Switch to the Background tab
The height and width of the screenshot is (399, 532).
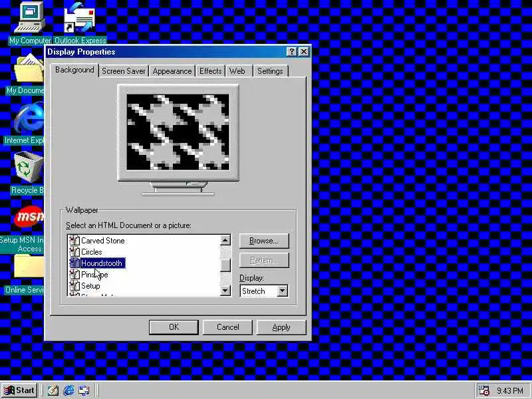[x=74, y=70]
